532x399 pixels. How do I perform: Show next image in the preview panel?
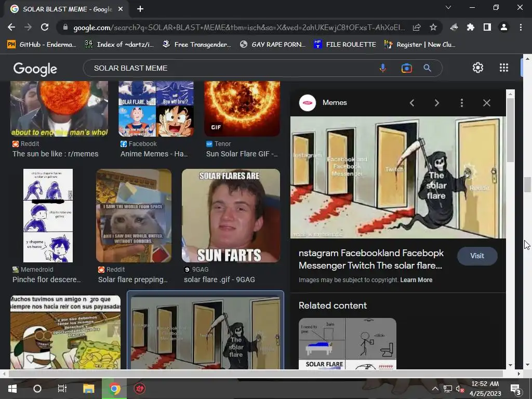[x=436, y=103]
